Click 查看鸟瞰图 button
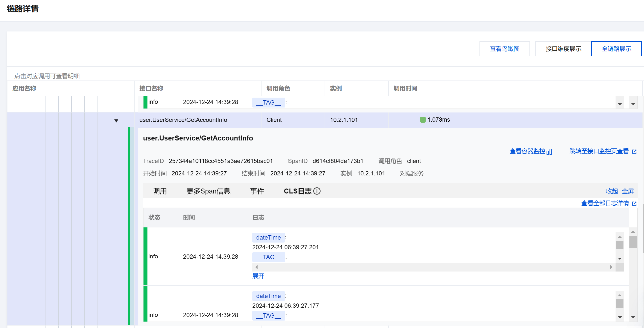The width and height of the screenshot is (644, 328). (504, 49)
